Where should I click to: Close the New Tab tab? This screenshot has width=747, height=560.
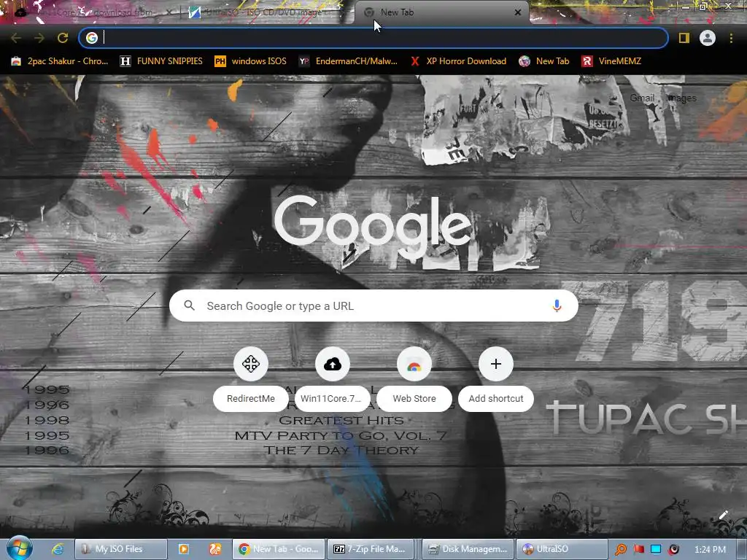(518, 12)
